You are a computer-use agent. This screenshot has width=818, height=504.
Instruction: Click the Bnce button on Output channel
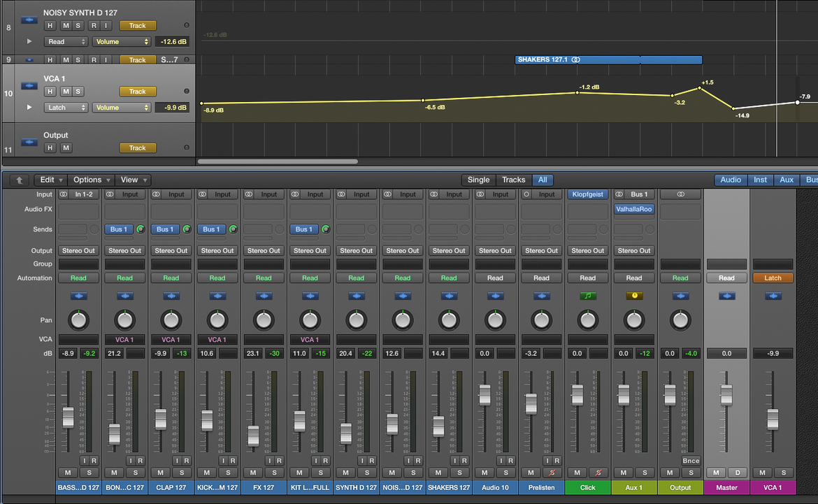point(691,461)
